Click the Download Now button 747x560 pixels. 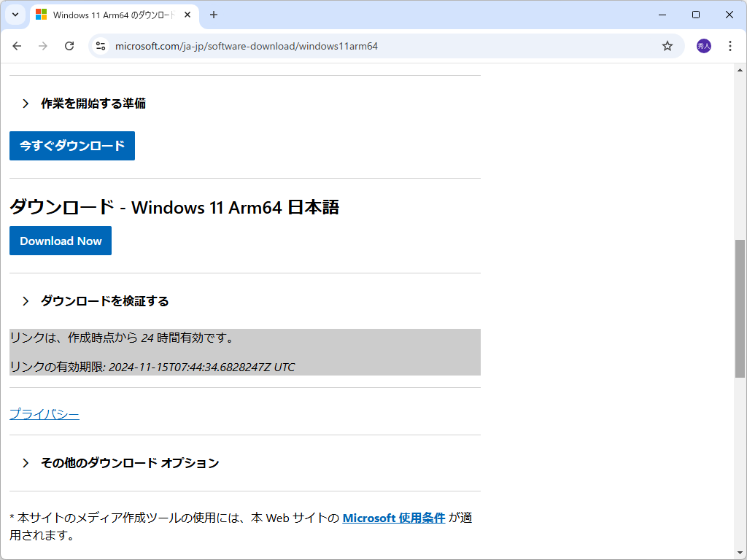(60, 241)
